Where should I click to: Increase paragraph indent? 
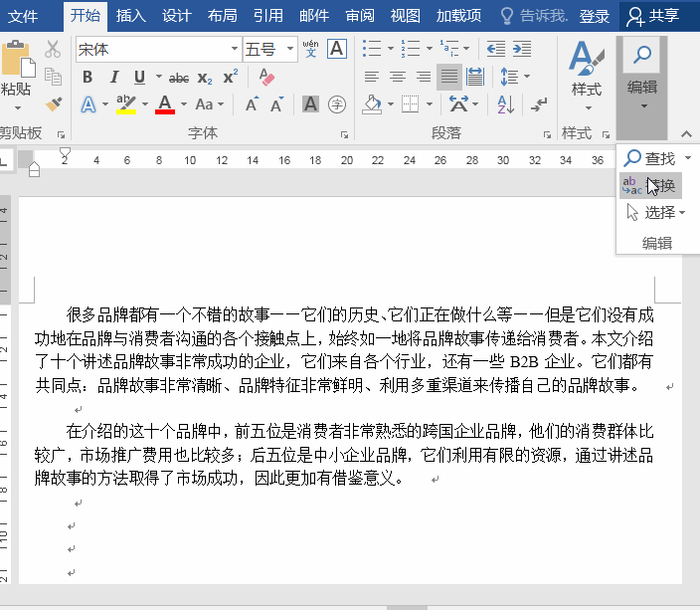click(522, 49)
